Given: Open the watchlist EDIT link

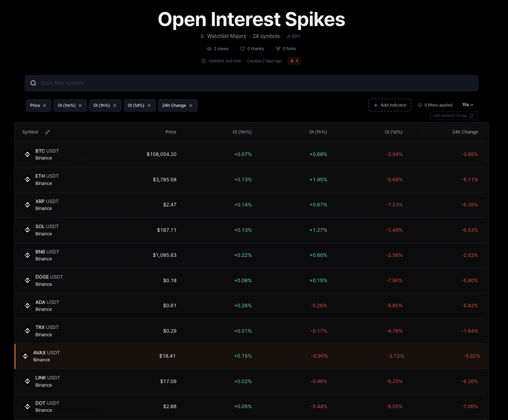Looking at the screenshot, I should pos(294,36).
